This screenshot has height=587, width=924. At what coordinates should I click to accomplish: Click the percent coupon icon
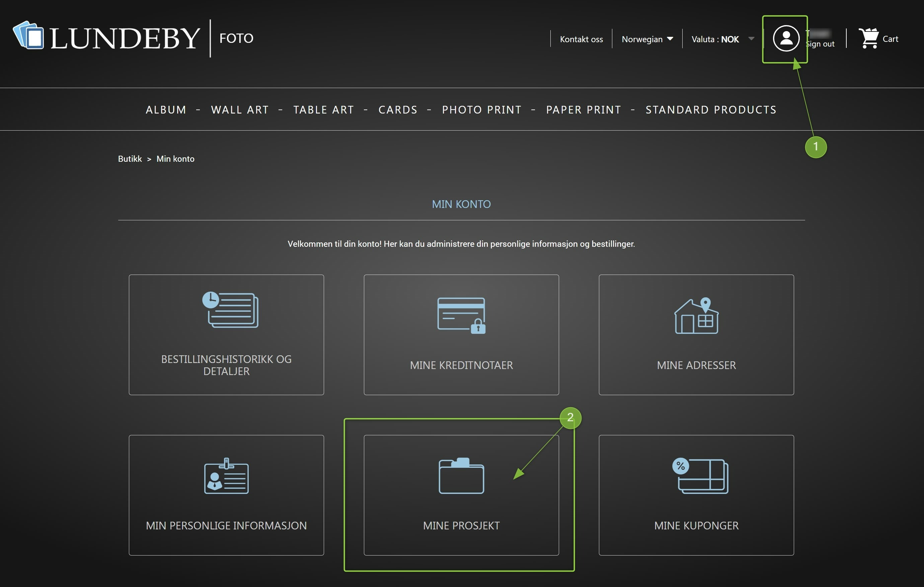tap(700, 476)
